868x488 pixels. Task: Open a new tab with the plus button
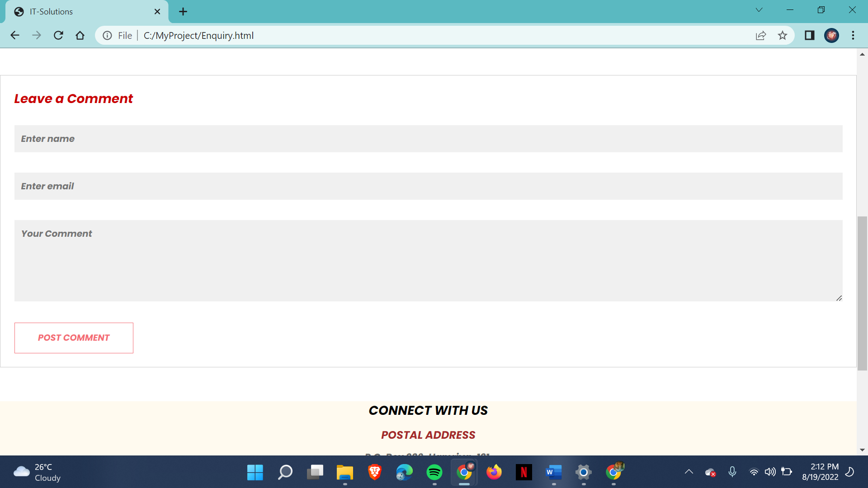(183, 11)
